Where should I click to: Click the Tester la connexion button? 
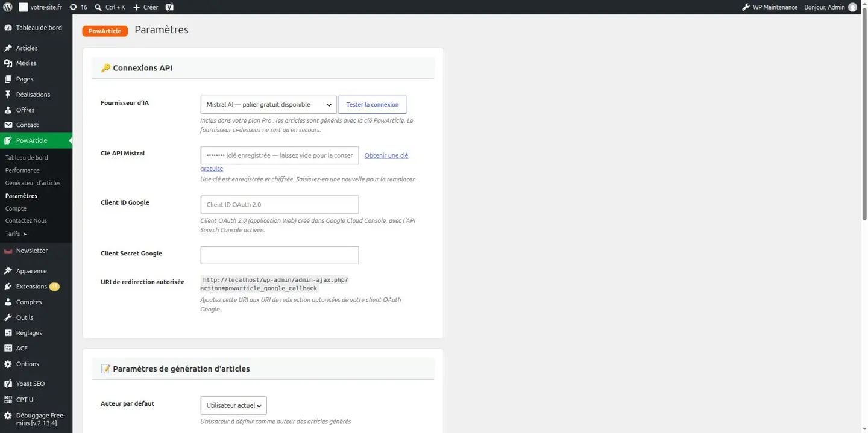click(x=373, y=105)
